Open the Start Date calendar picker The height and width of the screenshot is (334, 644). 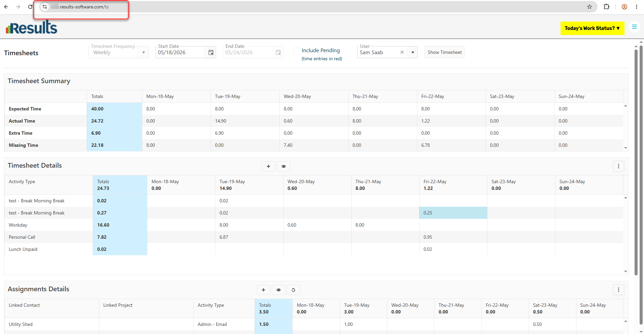(x=211, y=52)
